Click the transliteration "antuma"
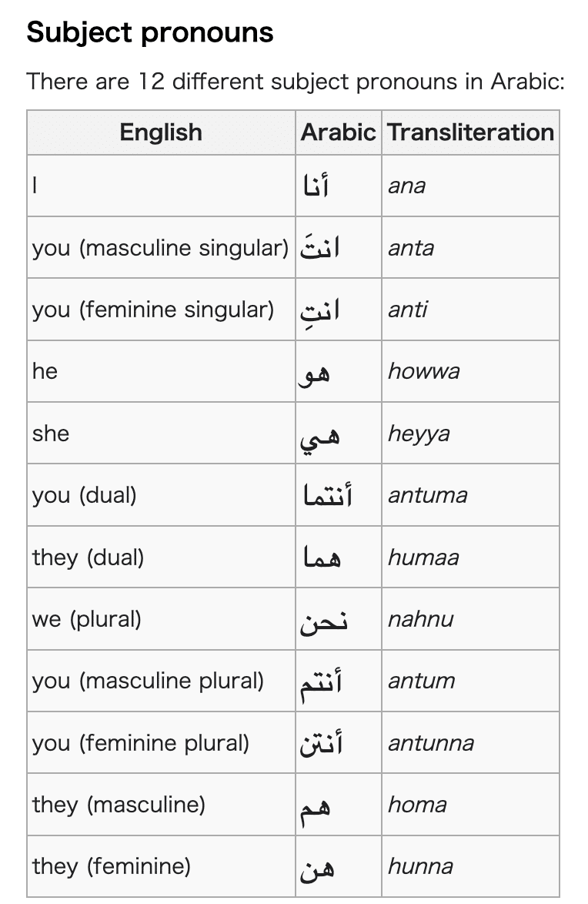This screenshot has height=904, width=588. coord(427,495)
